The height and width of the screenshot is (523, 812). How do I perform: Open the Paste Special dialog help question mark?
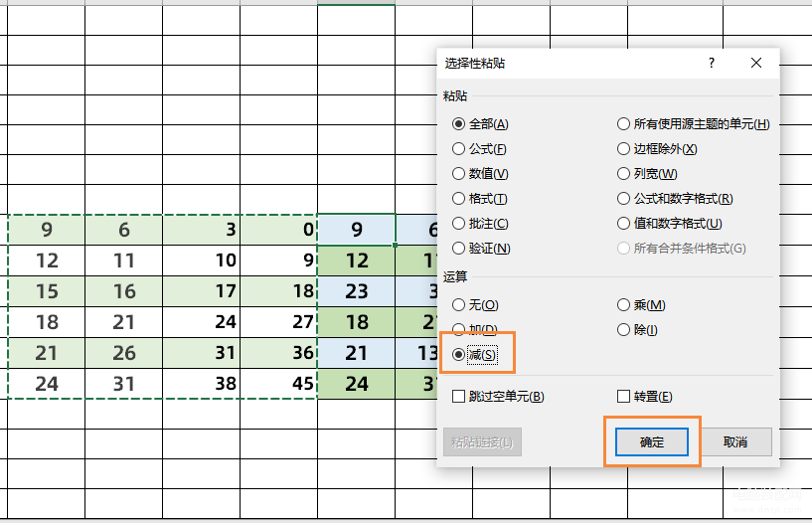712,64
